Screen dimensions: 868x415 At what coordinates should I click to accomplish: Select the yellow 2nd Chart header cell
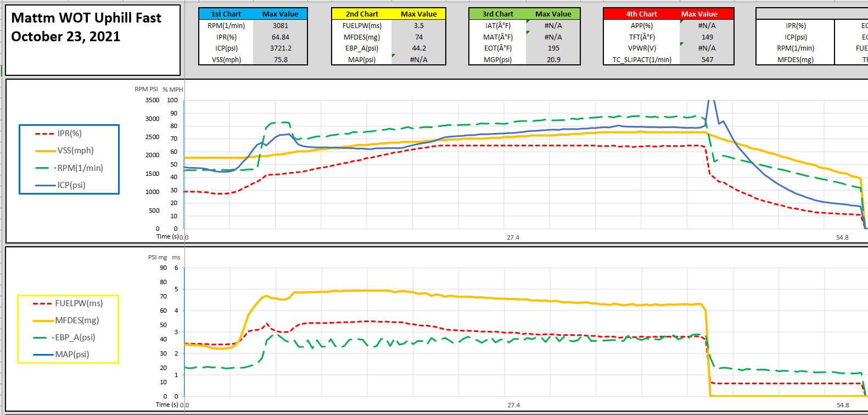(362, 14)
